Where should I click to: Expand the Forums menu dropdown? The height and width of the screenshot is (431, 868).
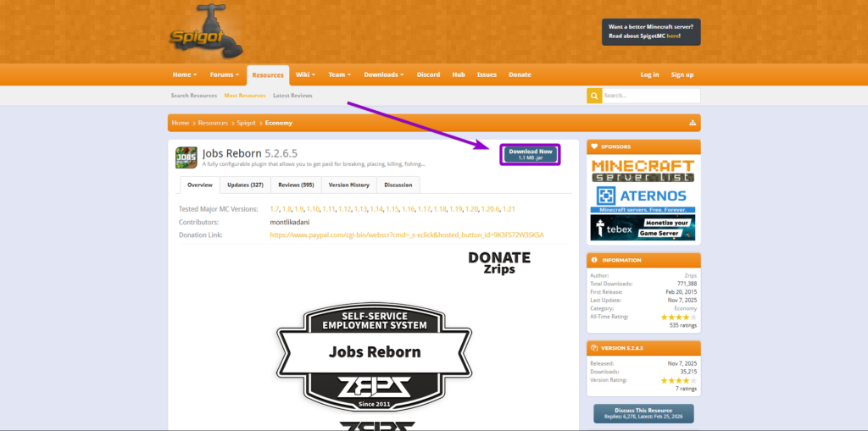click(x=224, y=75)
